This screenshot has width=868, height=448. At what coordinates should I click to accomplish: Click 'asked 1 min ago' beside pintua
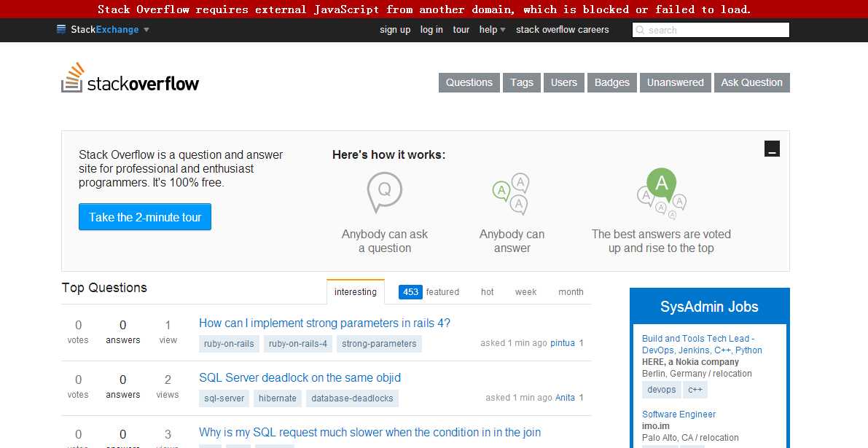[514, 343]
